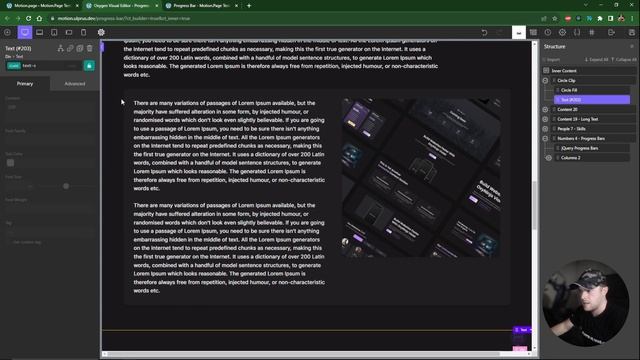Click the green lock selector button

tap(89, 66)
